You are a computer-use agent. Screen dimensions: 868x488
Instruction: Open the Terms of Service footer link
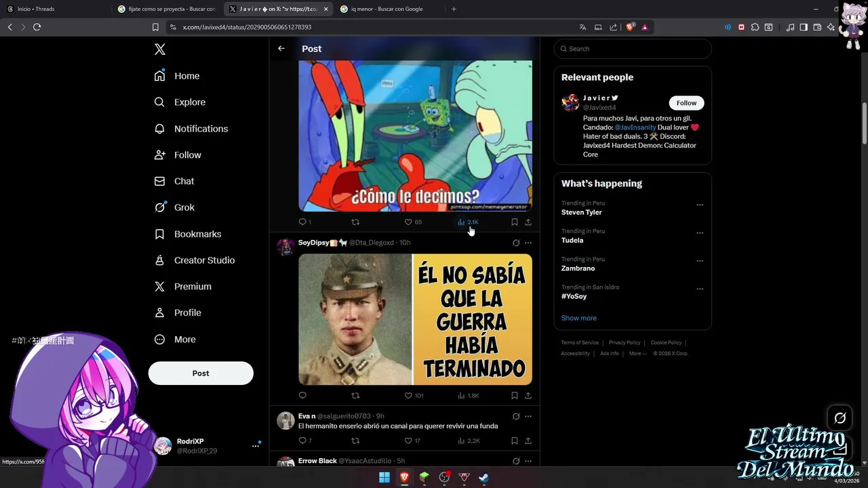click(x=580, y=343)
